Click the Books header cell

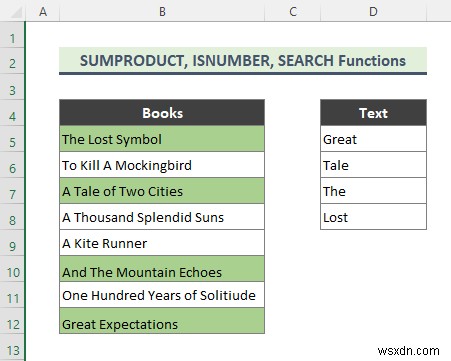coord(162,113)
